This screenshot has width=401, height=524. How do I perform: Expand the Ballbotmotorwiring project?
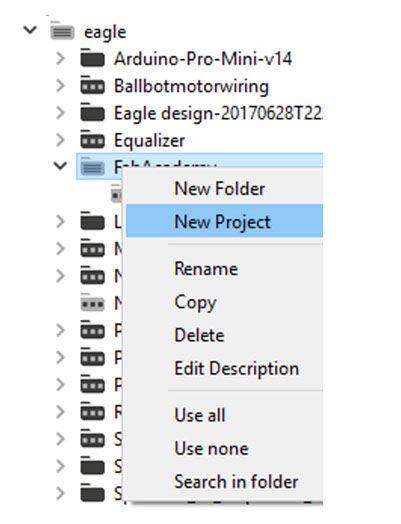click(x=60, y=86)
